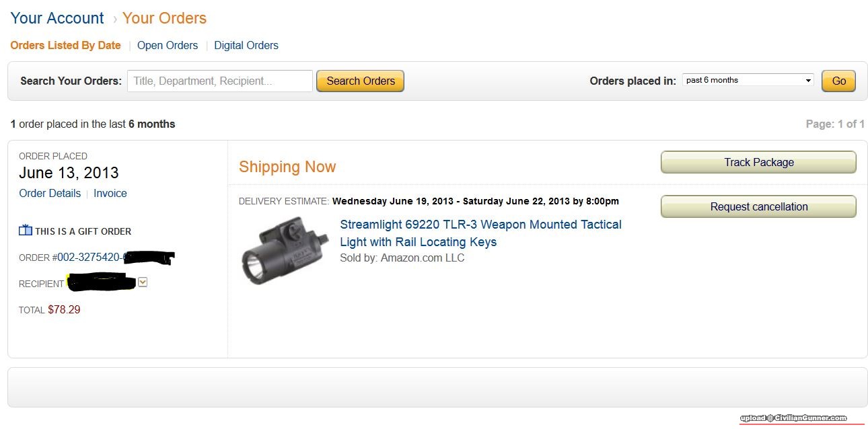Viewport: 868px width, 429px height.
Task: Open the Order Details link
Action: [50, 193]
